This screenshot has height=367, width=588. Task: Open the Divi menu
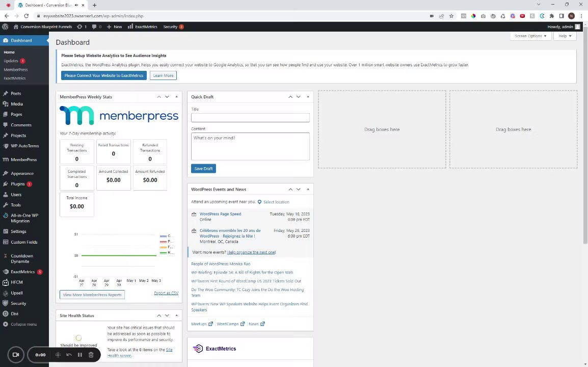pos(15,313)
